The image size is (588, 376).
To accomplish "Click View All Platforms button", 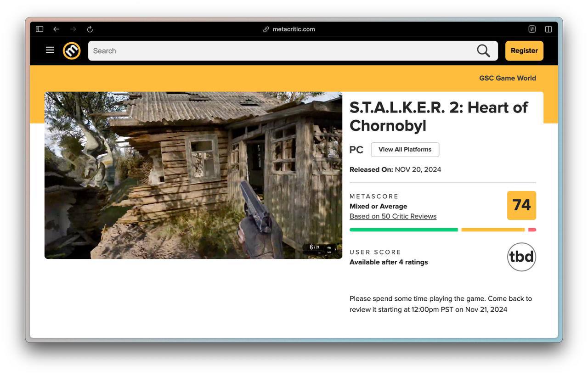I will pos(405,150).
